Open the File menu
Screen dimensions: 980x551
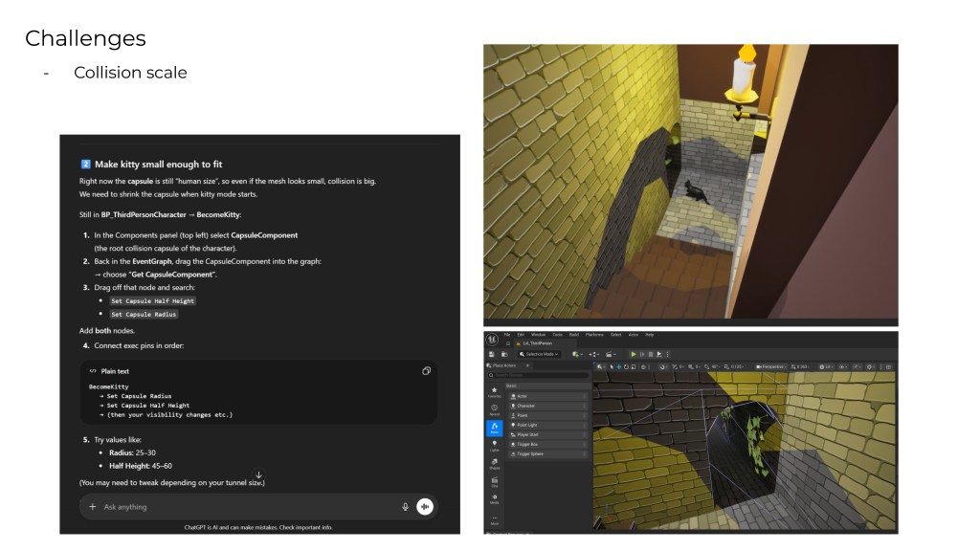pos(507,335)
